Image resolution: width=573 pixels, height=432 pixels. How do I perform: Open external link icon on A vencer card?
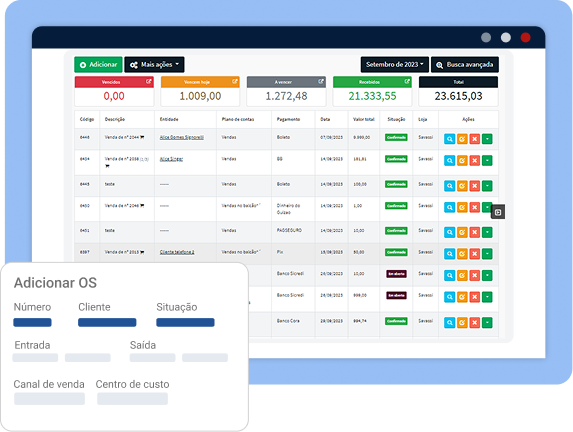click(x=320, y=82)
